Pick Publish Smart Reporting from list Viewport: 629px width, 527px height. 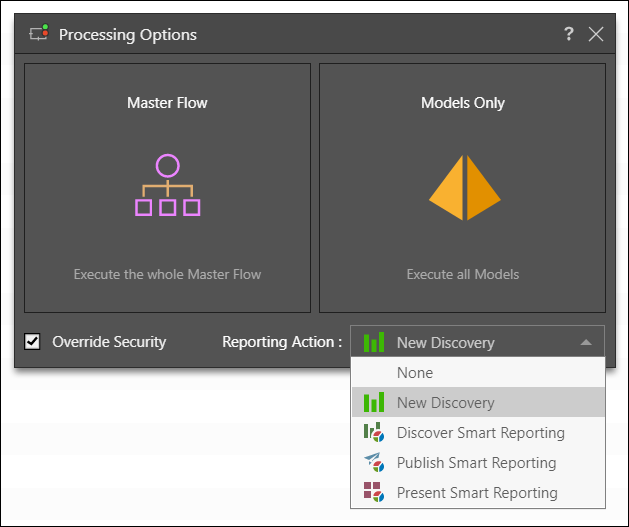click(x=476, y=463)
